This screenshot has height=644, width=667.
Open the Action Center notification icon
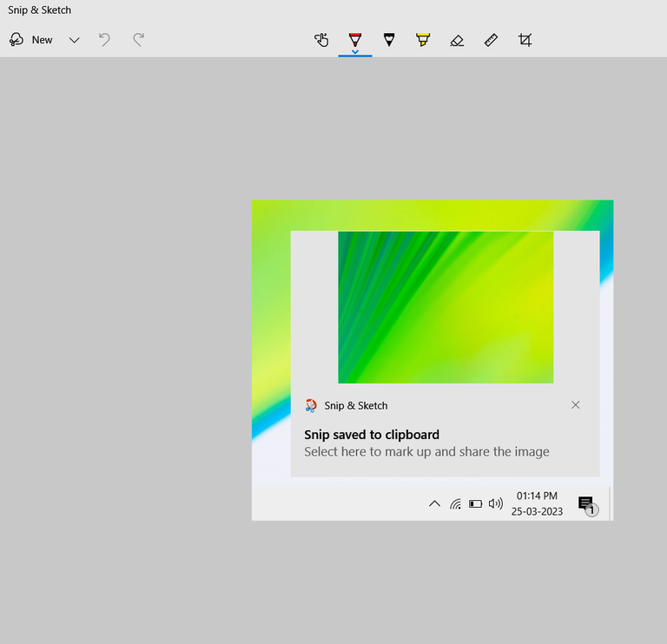pyautogui.click(x=588, y=505)
